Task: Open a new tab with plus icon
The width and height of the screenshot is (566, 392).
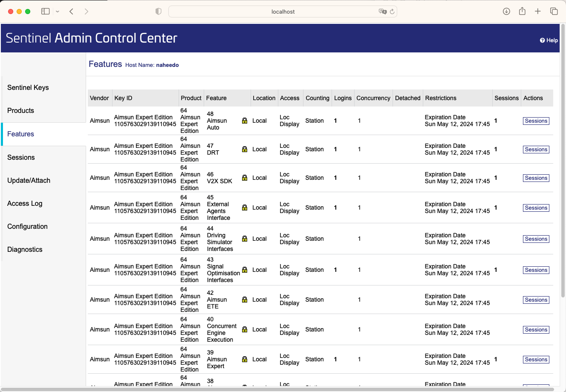Action: click(538, 12)
